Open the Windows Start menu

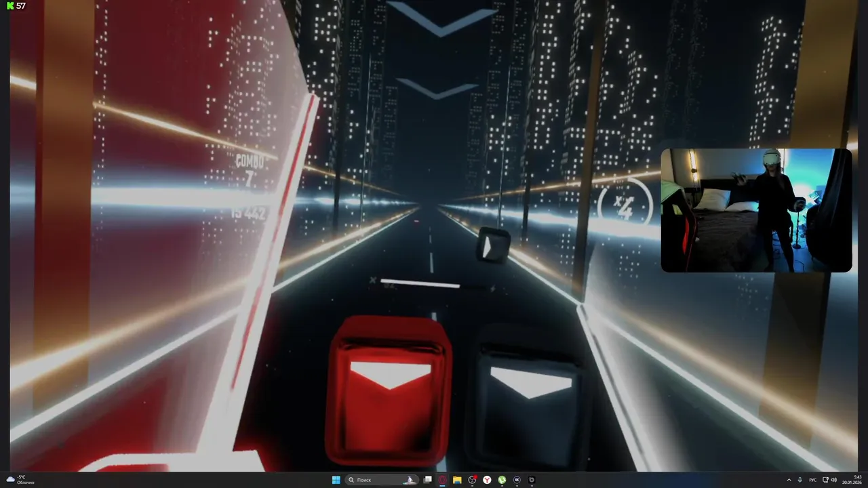[x=336, y=480]
